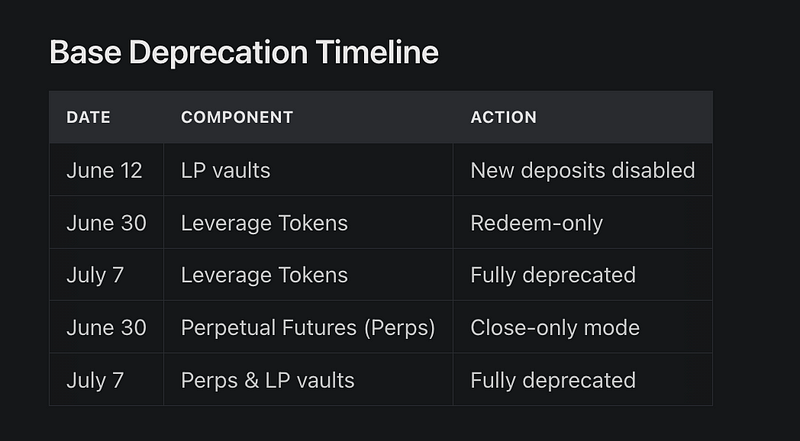This screenshot has height=441, width=800.
Task: Click the Perpetual Futures (Perps) cell
Action: [x=308, y=328]
